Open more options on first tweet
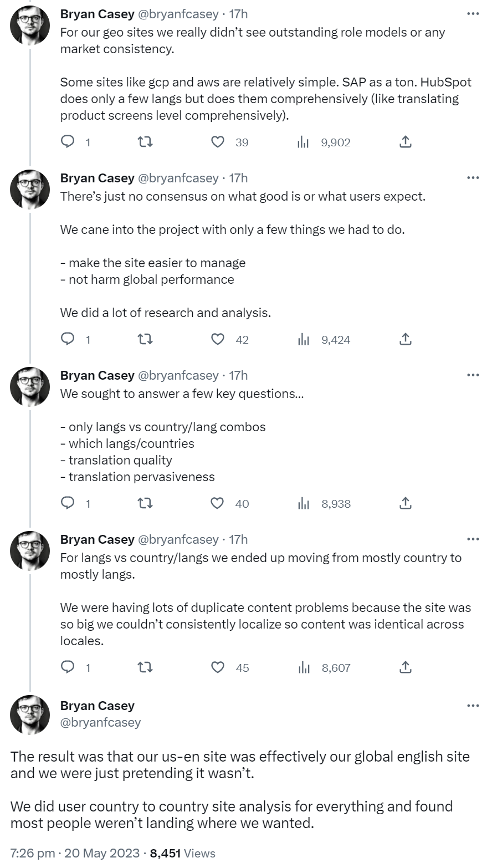 coord(473,14)
